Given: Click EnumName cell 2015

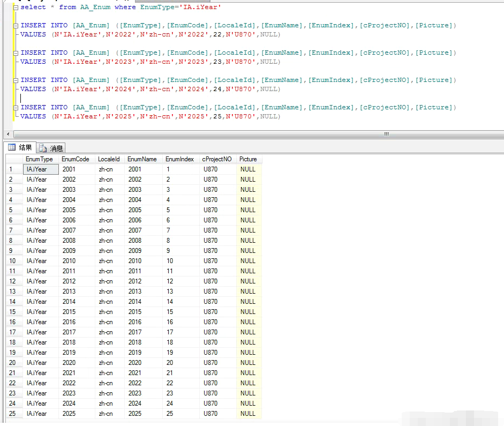Looking at the screenshot, I should (144, 311).
